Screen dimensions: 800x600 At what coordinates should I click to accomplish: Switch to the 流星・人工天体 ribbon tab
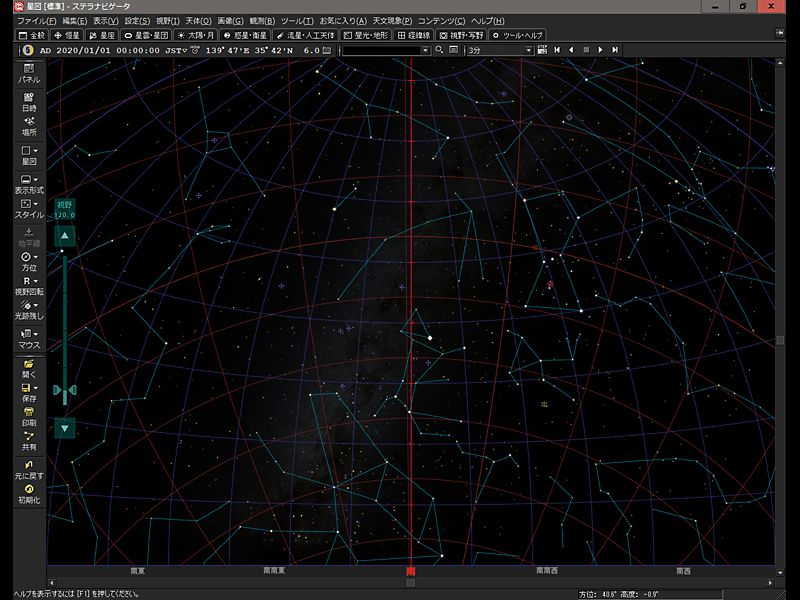tap(305, 35)
